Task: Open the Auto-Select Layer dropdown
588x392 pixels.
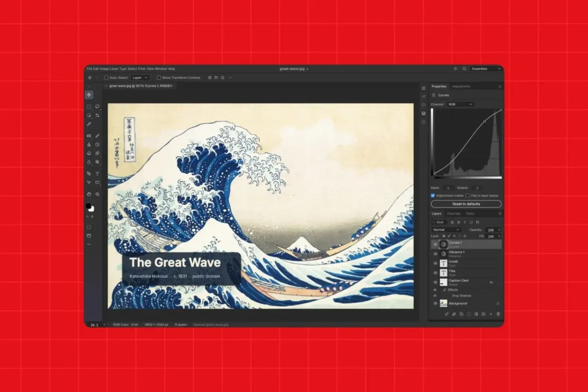Action: coord(140,78)
